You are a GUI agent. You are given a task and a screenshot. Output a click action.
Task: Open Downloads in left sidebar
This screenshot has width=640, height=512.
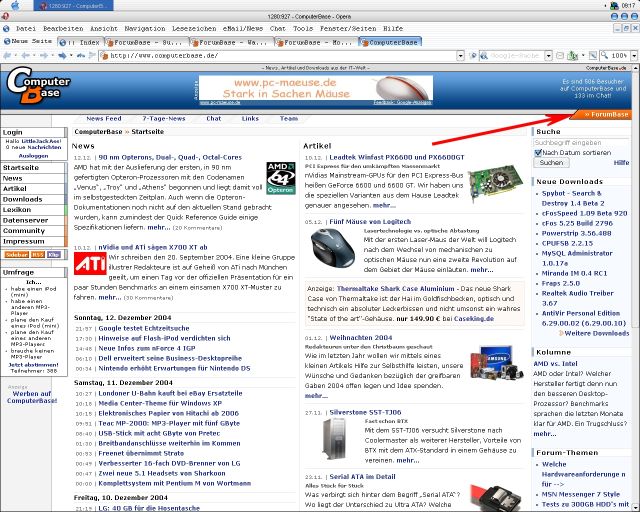pyautogui.click(x=22, y=199)
